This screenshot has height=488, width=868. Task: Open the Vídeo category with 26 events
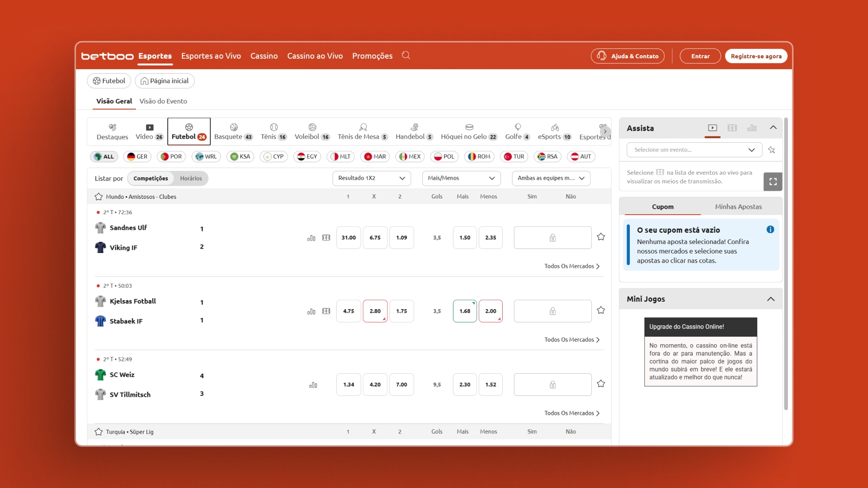coord(149,131)
